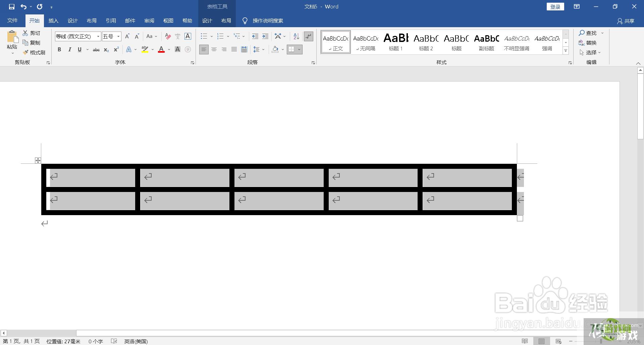This screenshot has width=644, height=345.
Task: Apply yellow text highlight color
Action: pyautogui.click(x=145, y=49)
